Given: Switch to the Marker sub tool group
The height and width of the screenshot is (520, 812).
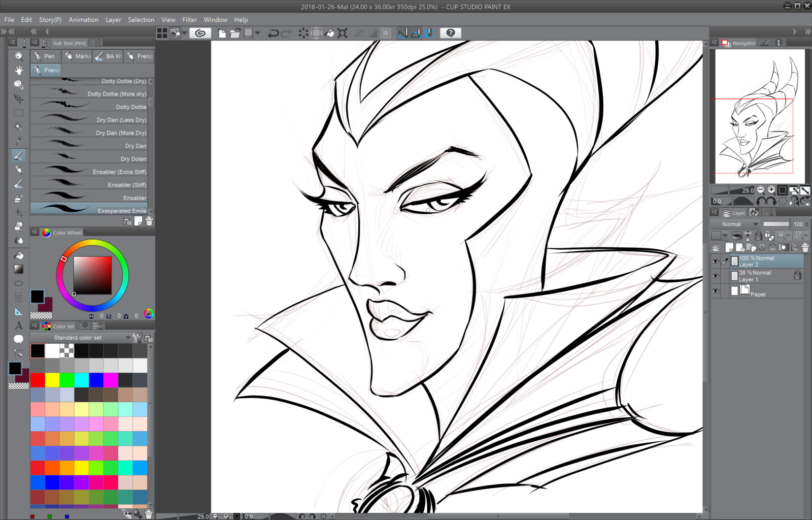Looking at the screenshot, I should 77,56.
